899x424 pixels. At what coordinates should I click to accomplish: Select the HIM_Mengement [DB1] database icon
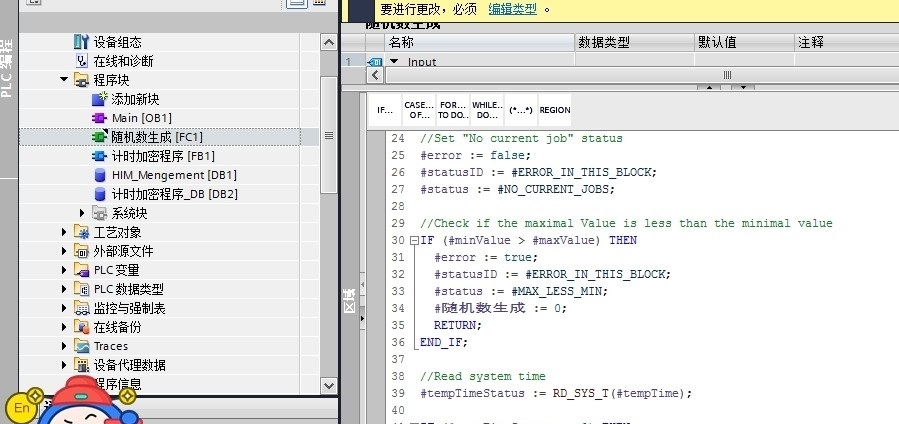tap(100, 175)
